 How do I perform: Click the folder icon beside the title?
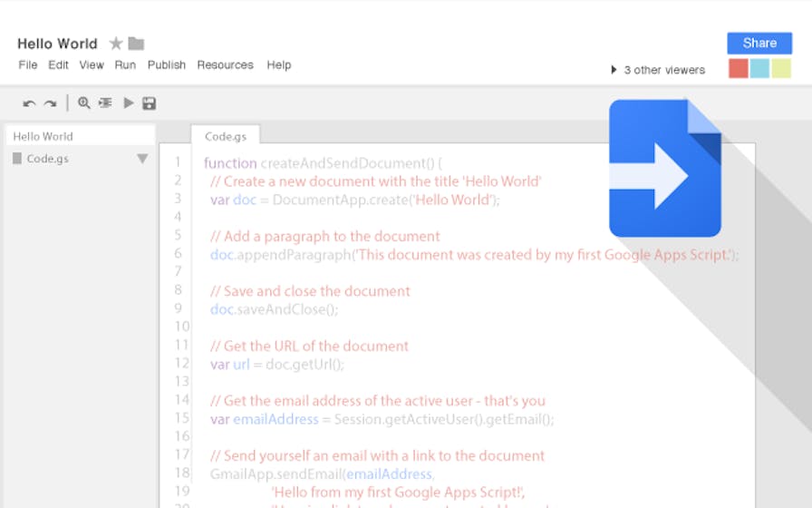click(136, 44)
